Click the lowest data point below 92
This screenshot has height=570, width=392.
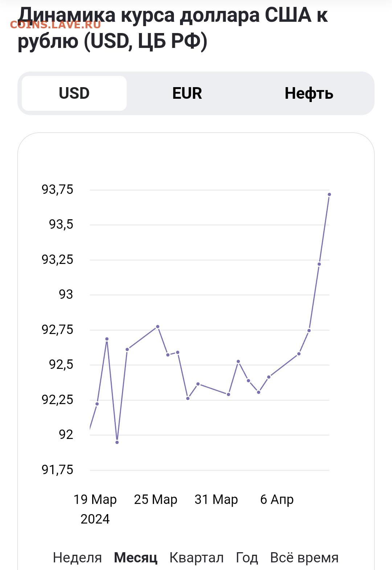tap(117, 442)
